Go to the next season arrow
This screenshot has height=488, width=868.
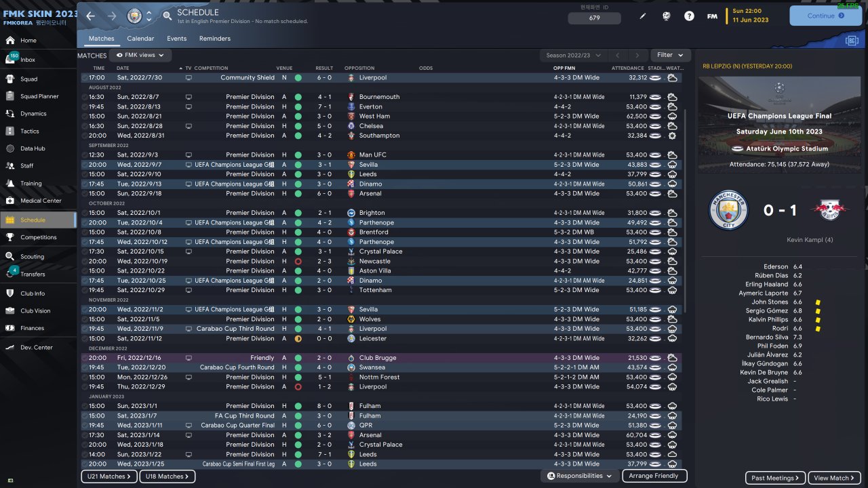coord(637,55)
